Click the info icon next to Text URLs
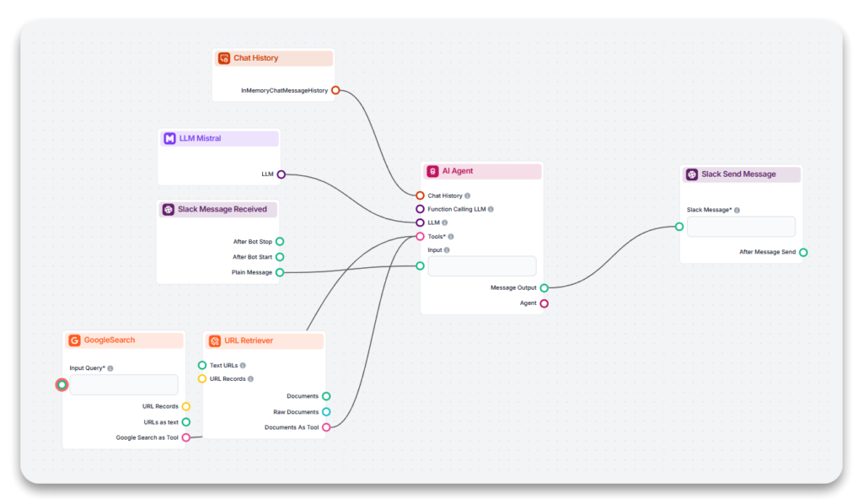 tap(243, 365)
